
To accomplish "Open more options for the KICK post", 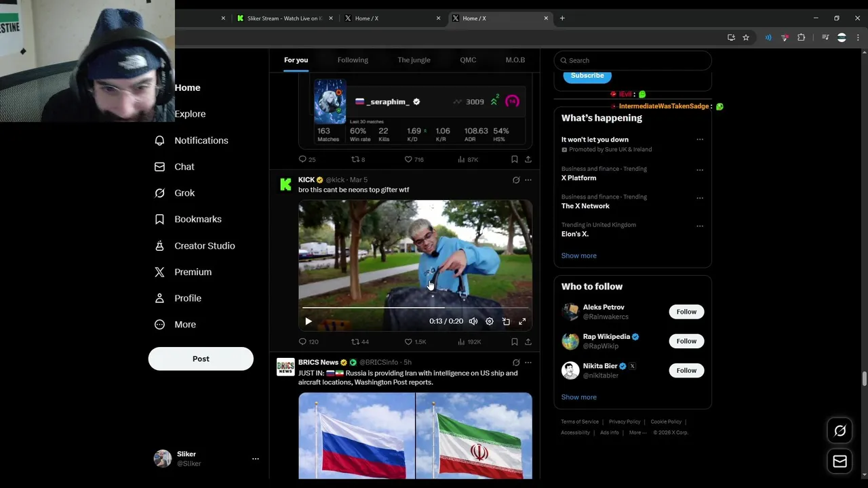I will 528,180.
